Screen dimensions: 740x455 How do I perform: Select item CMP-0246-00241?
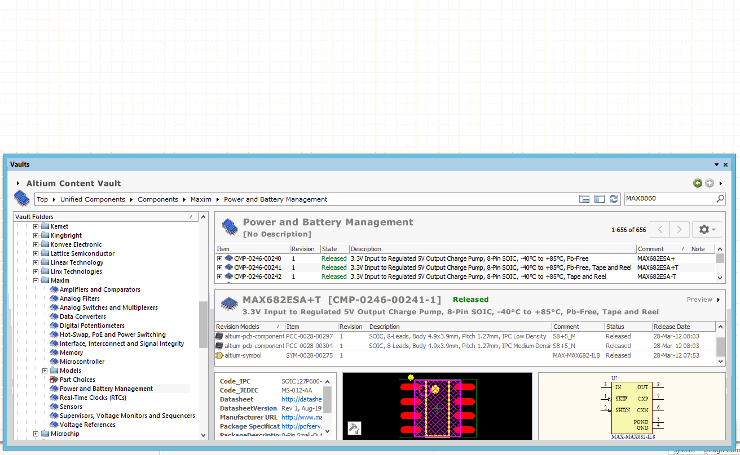(x=258, y=268)
